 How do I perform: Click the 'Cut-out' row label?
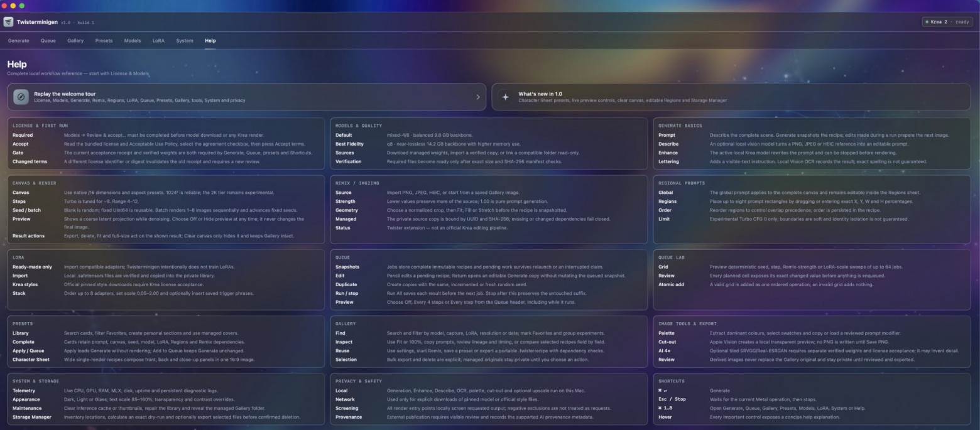coord(667,342)
